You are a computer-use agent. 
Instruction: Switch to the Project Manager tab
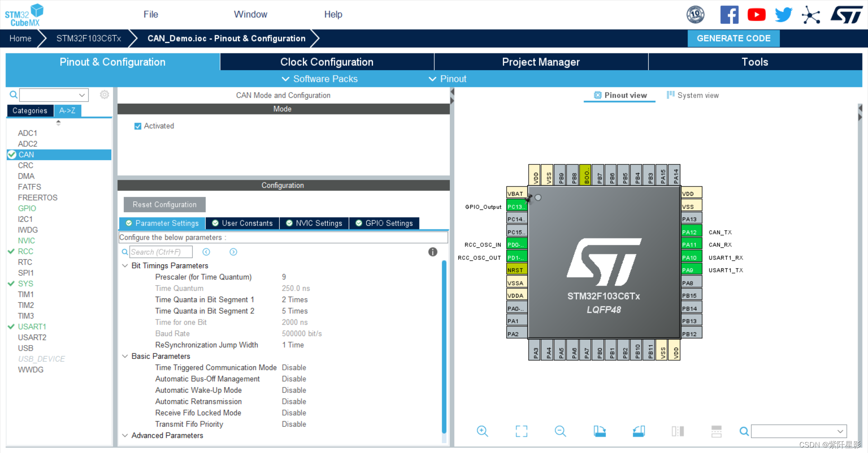coord(541,62)
